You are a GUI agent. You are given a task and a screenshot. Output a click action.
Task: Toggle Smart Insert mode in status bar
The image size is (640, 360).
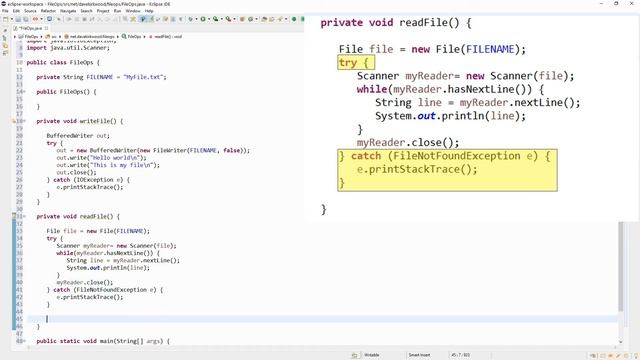tap(419, 355)
